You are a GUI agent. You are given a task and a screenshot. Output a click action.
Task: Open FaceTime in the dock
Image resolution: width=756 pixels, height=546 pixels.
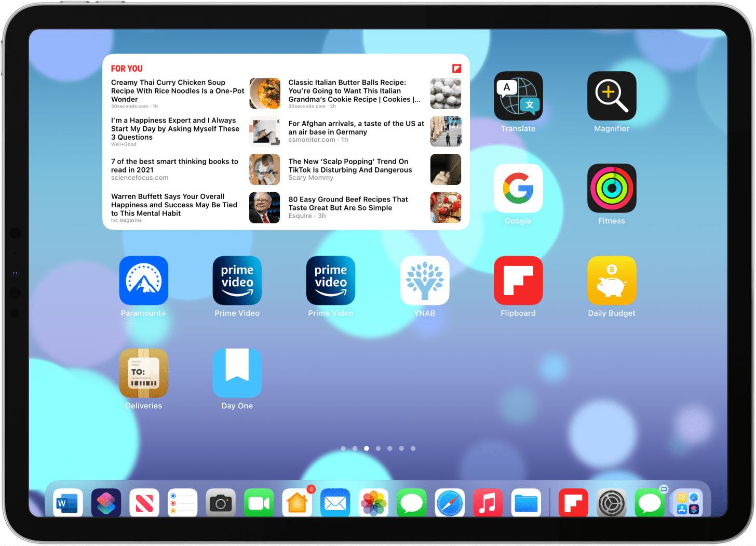[259, 503]
